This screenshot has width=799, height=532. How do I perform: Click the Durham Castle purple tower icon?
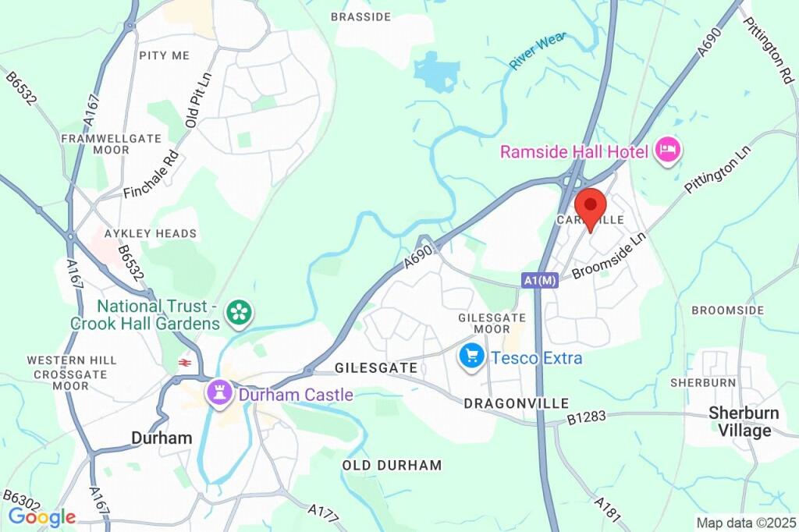click(x=219, y=393)
